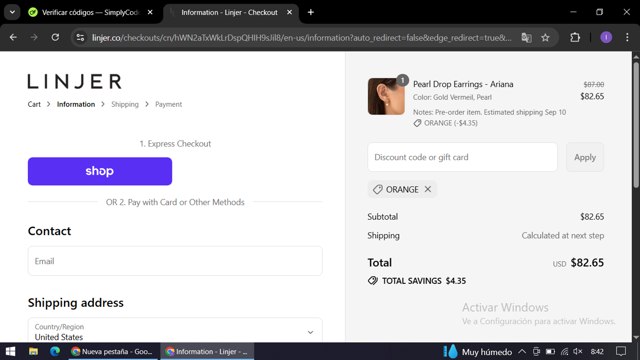This screenshot has height=360, width=640.
Task: Click the ORANGE (-$4.35) line item text
Action: click(x=451, y=123)
